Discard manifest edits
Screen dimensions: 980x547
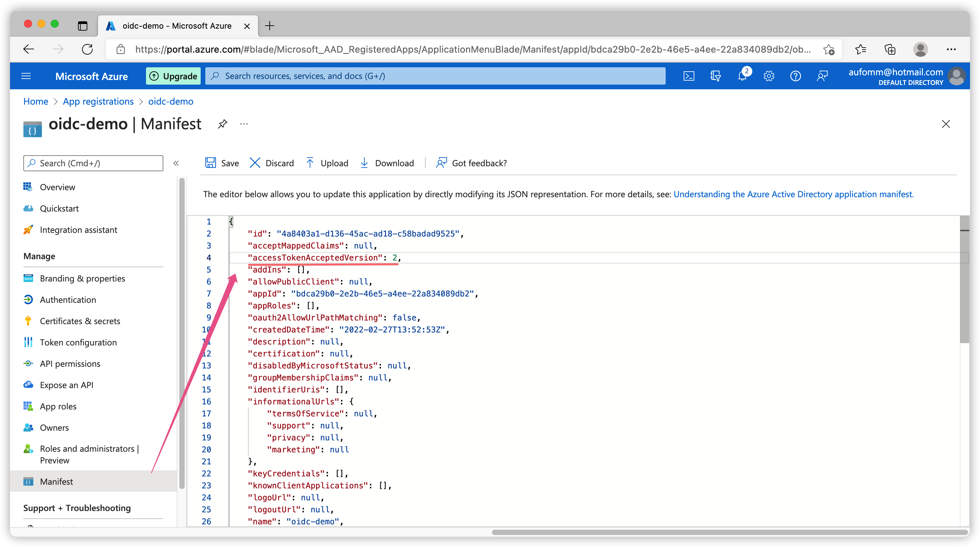tap(272, 163)
